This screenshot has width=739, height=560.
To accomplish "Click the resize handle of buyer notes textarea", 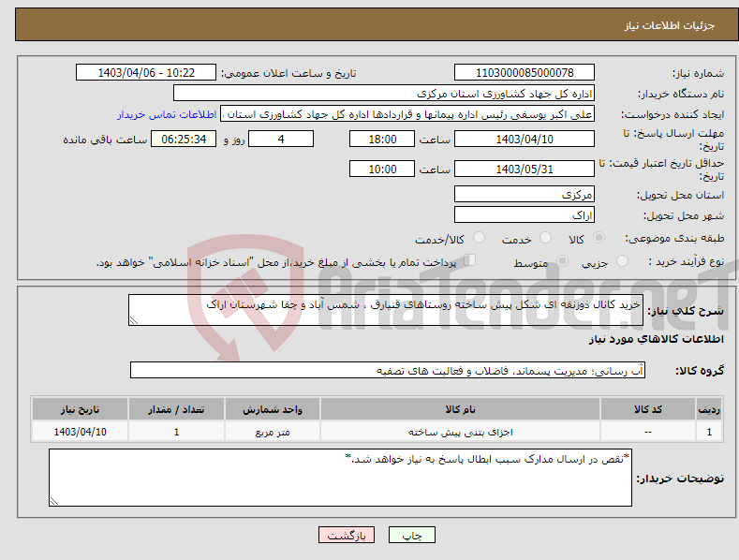I will 53,502.
